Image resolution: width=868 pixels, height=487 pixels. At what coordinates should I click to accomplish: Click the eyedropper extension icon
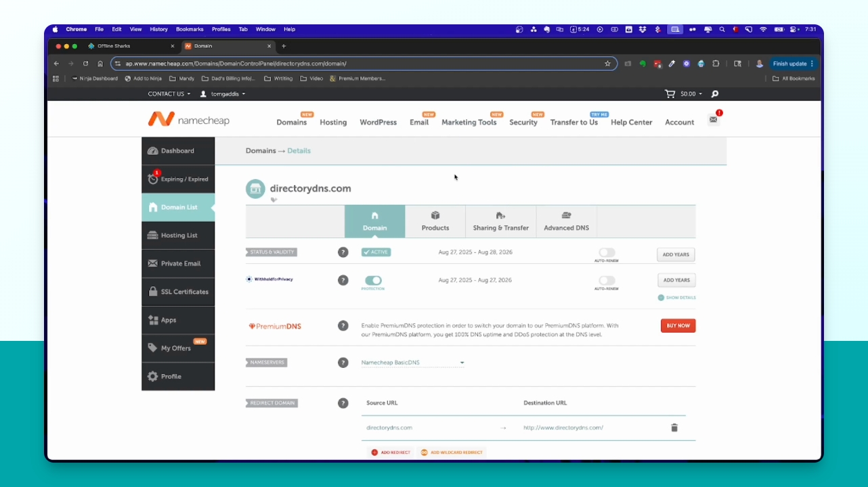(672, 64)
